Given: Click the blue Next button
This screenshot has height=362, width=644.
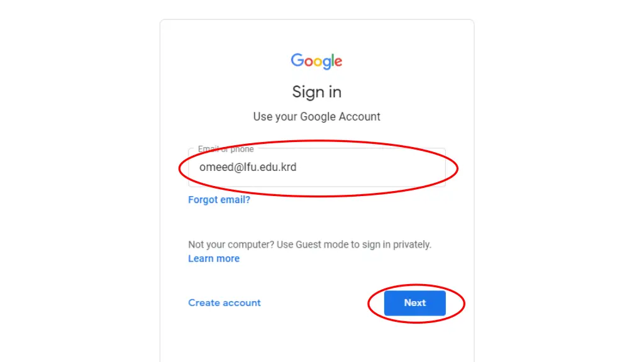Looking at the screenshot, I should pyautogui.click(x=415, y=303).
